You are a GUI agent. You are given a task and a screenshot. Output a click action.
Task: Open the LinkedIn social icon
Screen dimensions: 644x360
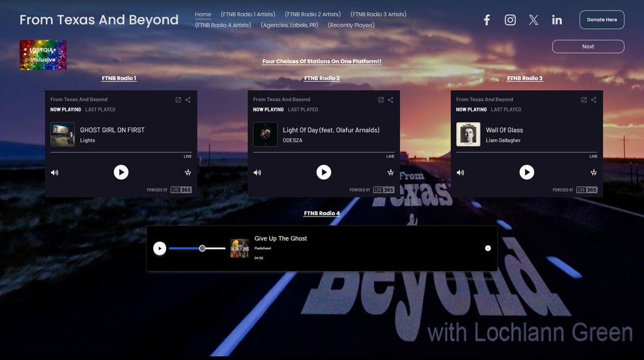(x=557, y=20)
